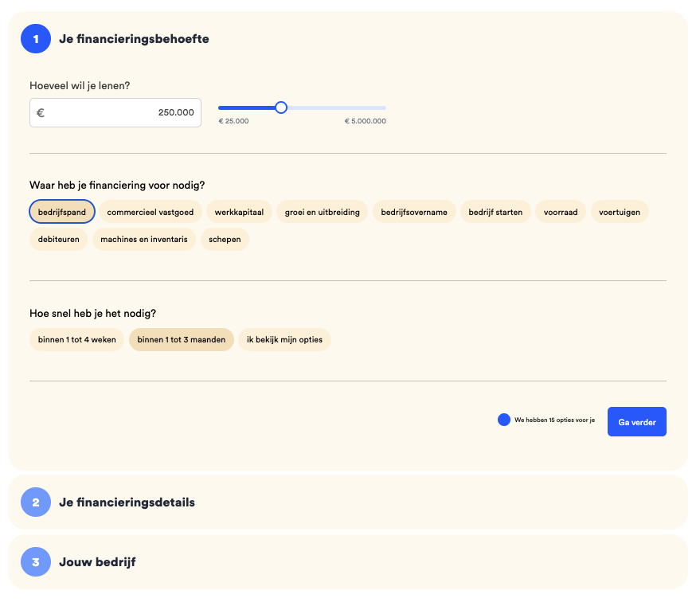Pick groei en uitbreiding purpose
This screenshot has width=700, height=602.
[323, 212]
